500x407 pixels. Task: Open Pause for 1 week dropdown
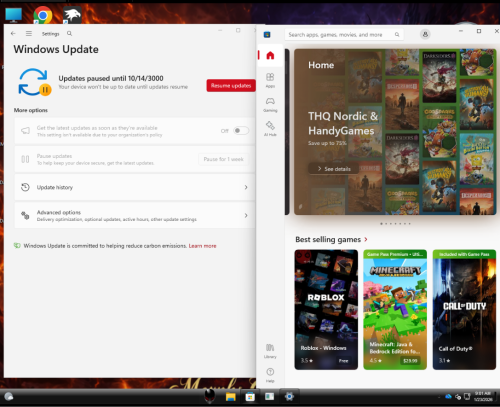click(223, 159)
